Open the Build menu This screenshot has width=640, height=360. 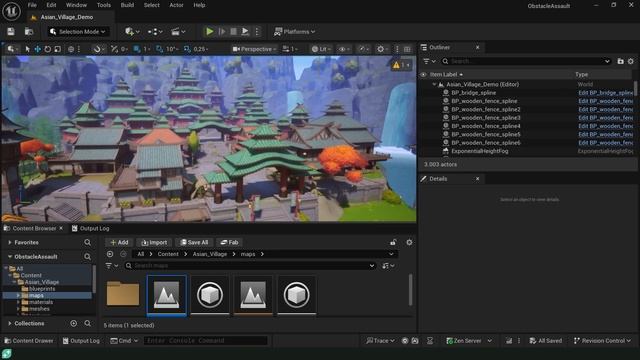(127, 5)
